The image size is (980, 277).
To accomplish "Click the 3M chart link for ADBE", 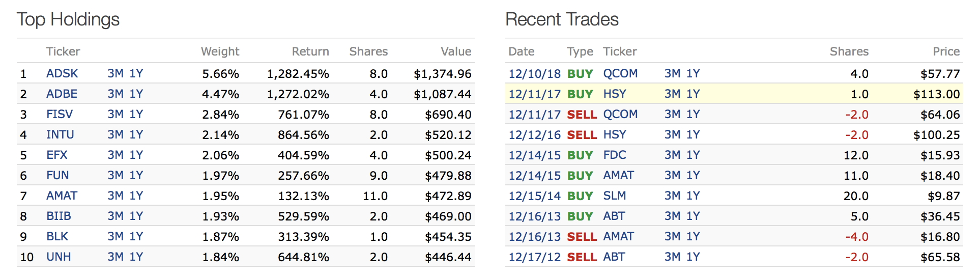I will [115, 94].
